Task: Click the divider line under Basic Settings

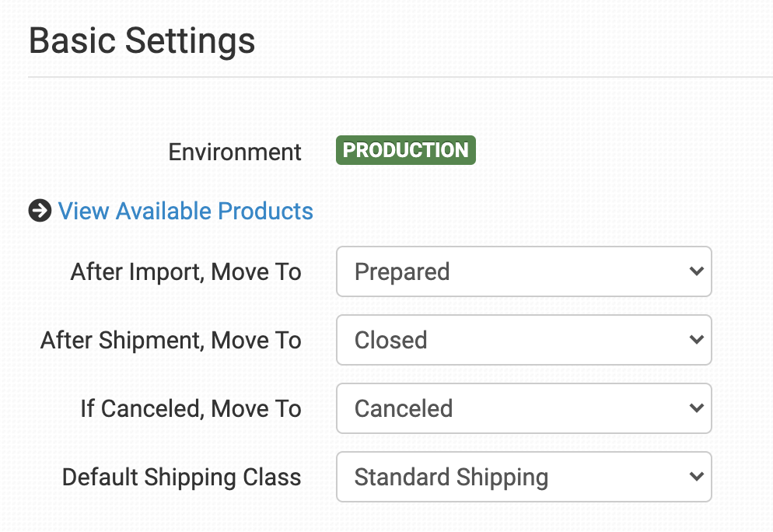Action: (400, 78)
